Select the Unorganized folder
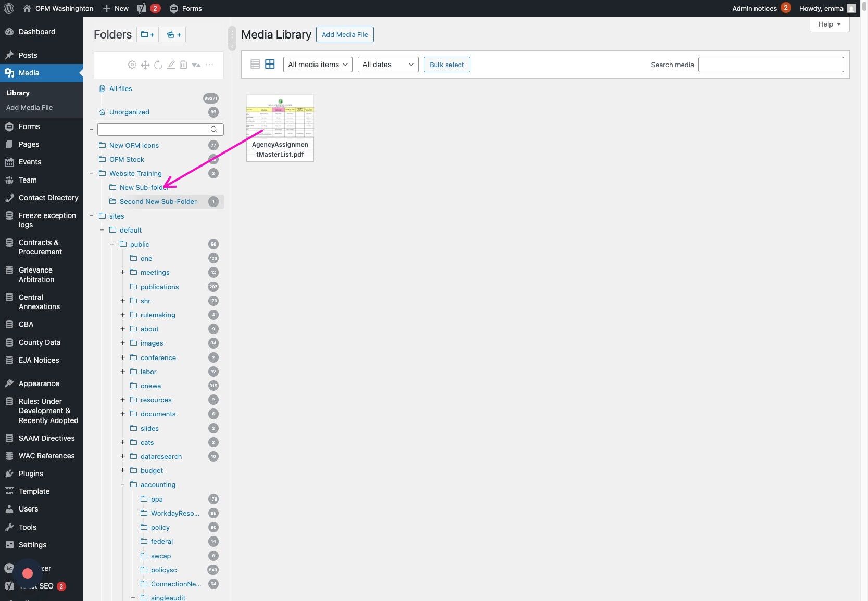 coord(129,112)
